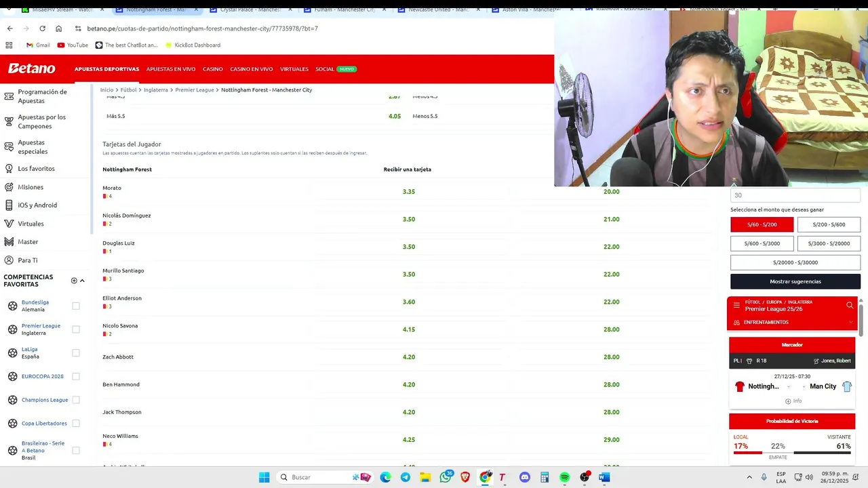Open the stats widget hamburger menu

(736, 306)
